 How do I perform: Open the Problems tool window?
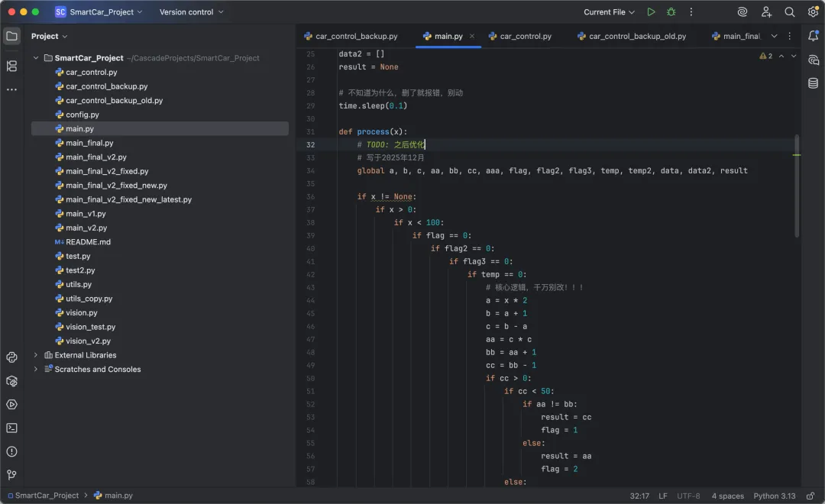[11, 451]
